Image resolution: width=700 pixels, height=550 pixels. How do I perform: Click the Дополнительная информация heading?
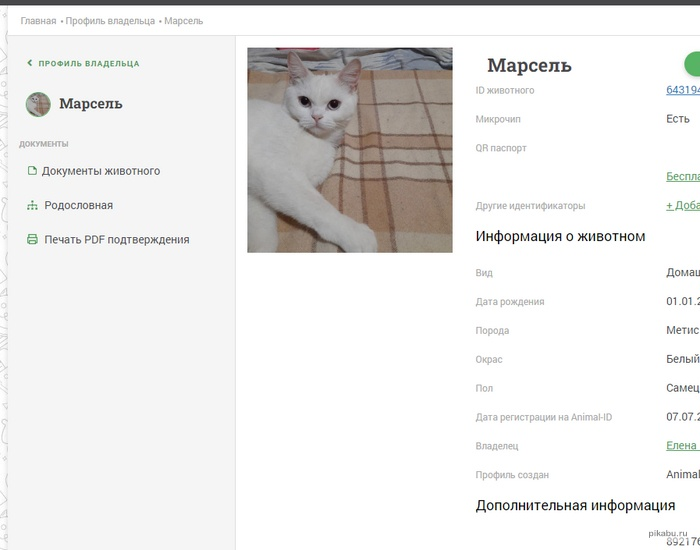[575, 505]
